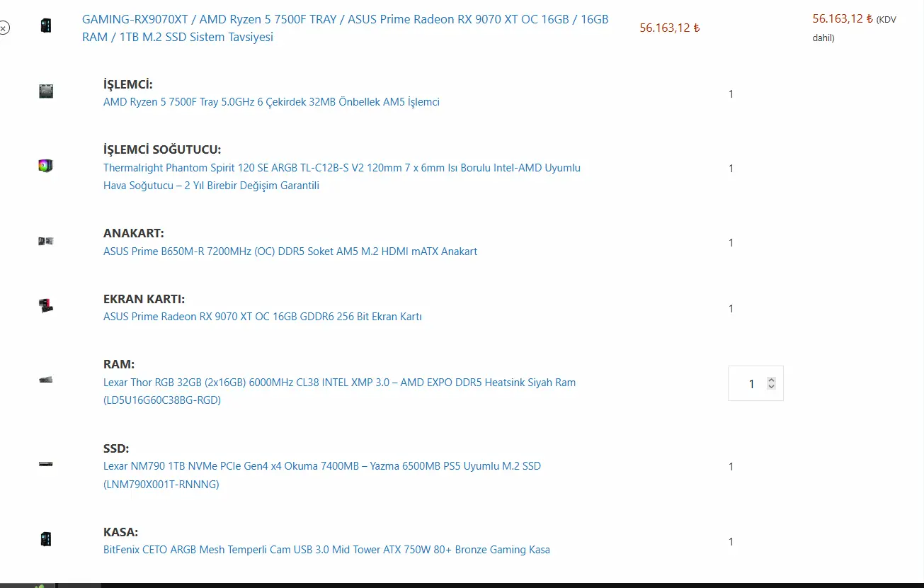
Task: Open the ASUS Prime B650M-R Anakart link
Action: click(290, 251)
